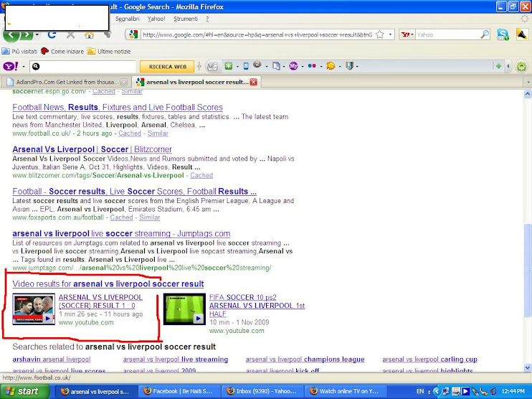532x399 pixels.
Task: Open Ultime notizie feed bookmark
Action: tap(109, 52)
